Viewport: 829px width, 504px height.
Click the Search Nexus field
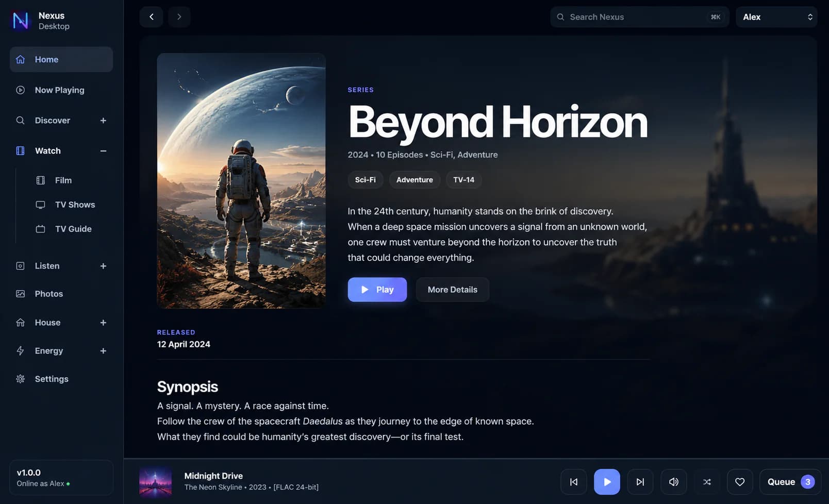pos(639,17)
